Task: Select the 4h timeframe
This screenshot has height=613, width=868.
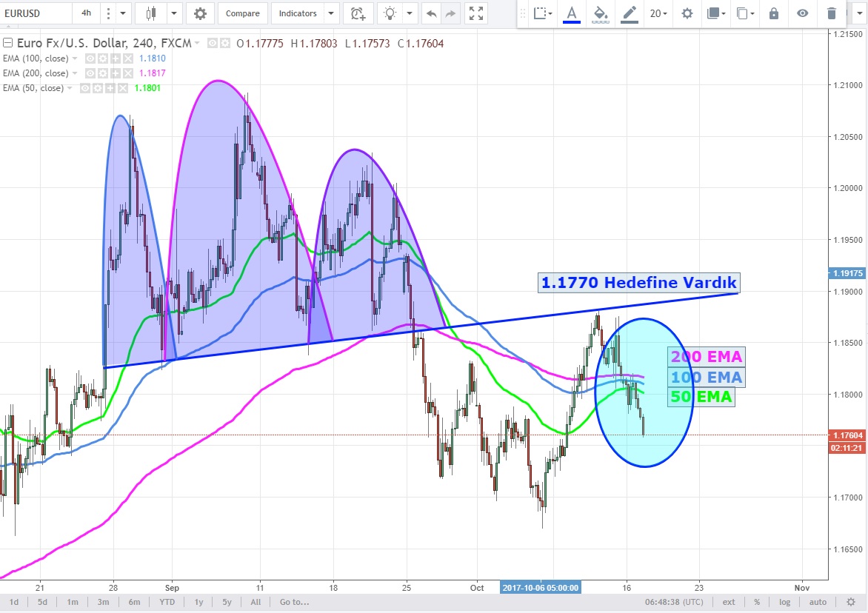Action: (86, 13)
